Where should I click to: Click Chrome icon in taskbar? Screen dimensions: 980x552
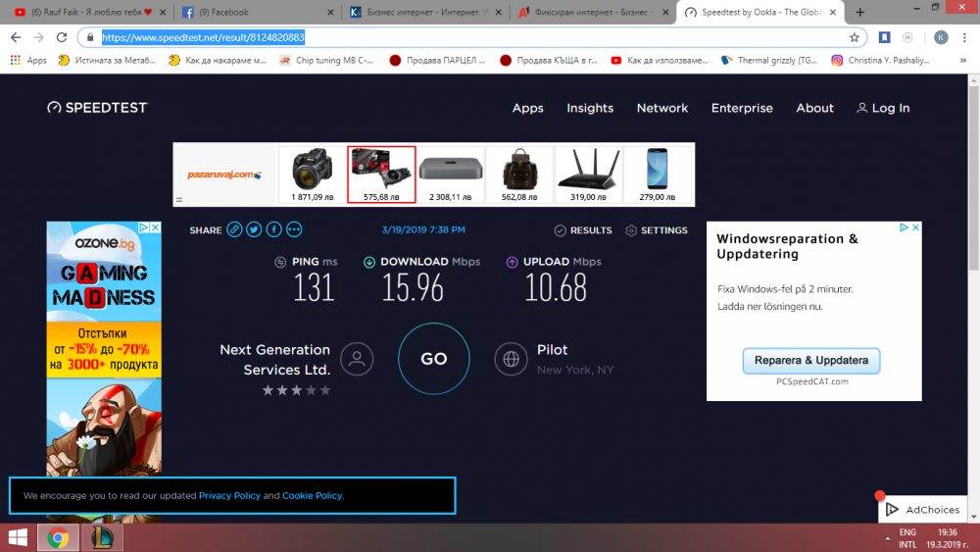point(58,537)
